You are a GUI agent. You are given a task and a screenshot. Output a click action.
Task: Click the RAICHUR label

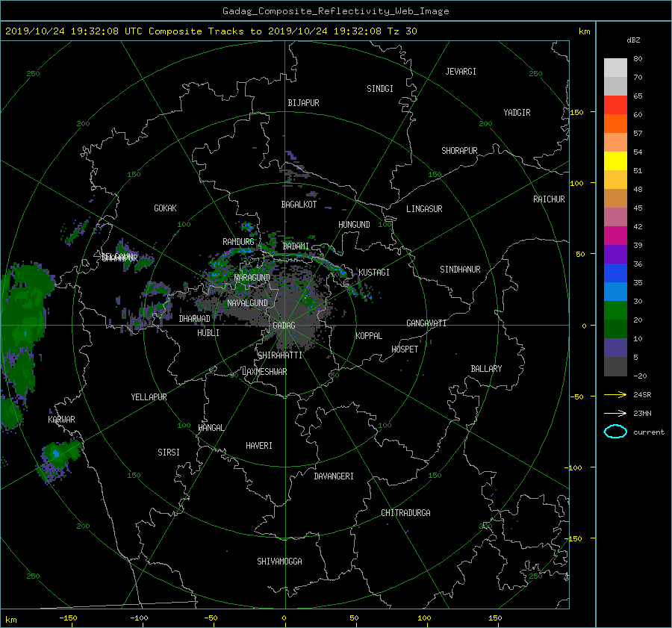[549, 199]
